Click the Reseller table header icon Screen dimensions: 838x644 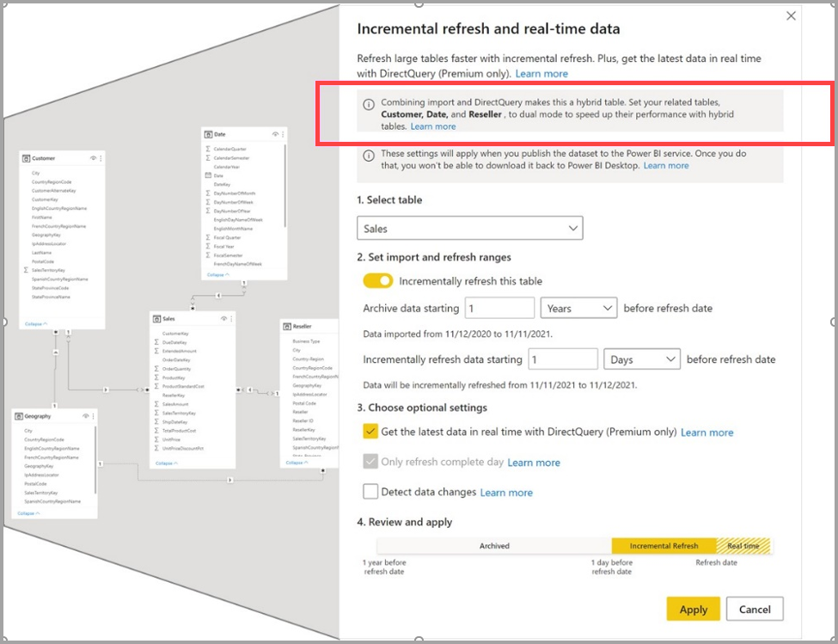(x=287, y=326)
